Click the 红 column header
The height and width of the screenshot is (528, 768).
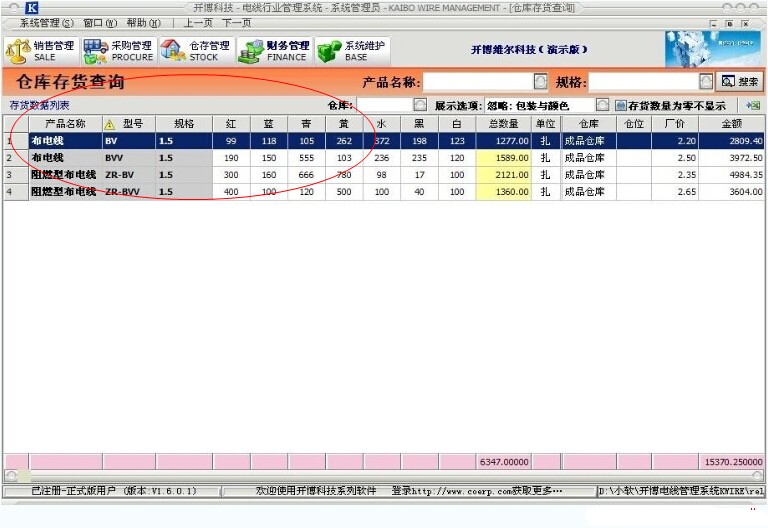(x=231, y=124)
